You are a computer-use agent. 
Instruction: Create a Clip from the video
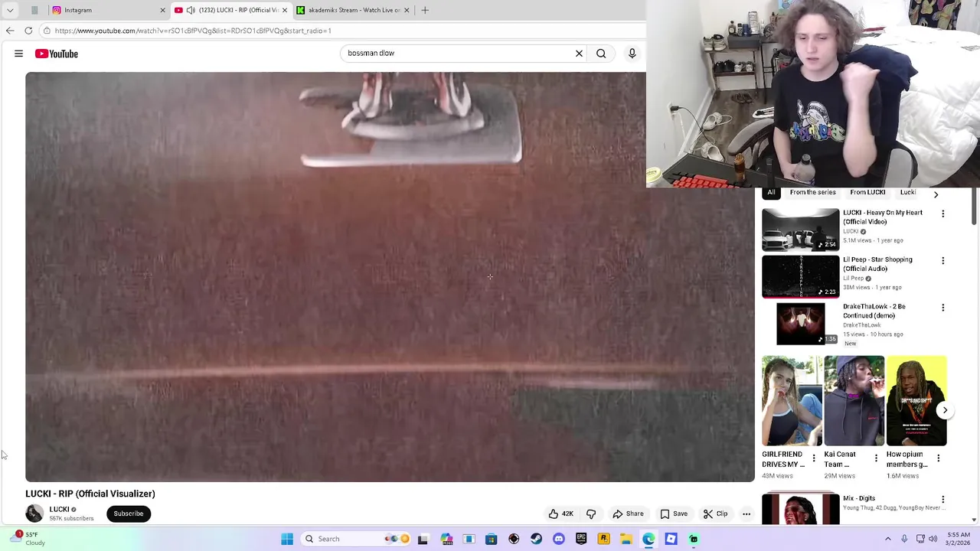click(715, 514)
